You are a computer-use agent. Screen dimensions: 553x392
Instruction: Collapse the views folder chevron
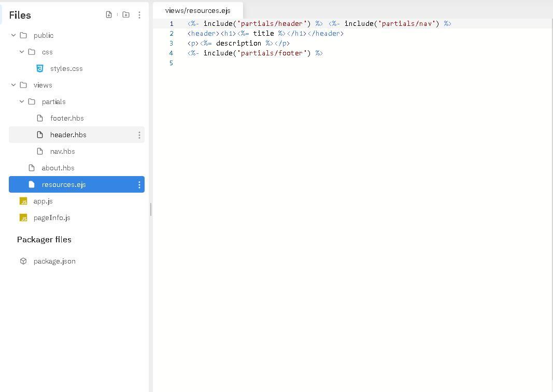click(x=13, y=85)
